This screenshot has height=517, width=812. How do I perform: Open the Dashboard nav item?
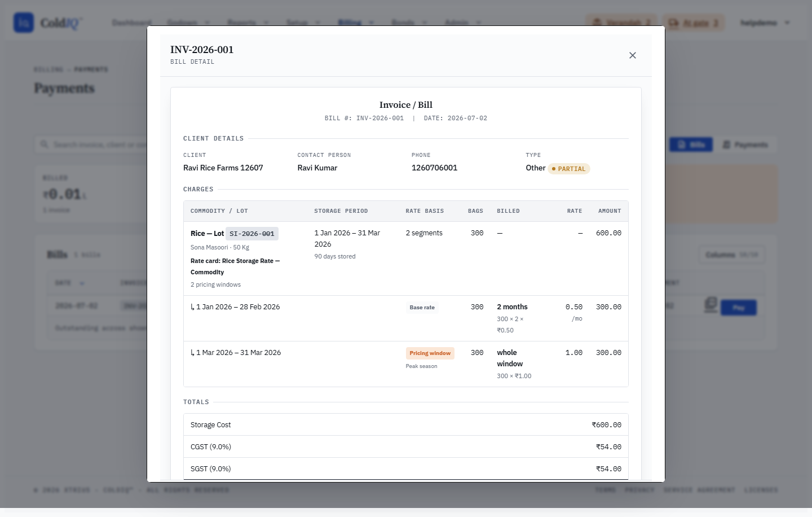pos(131,23)
